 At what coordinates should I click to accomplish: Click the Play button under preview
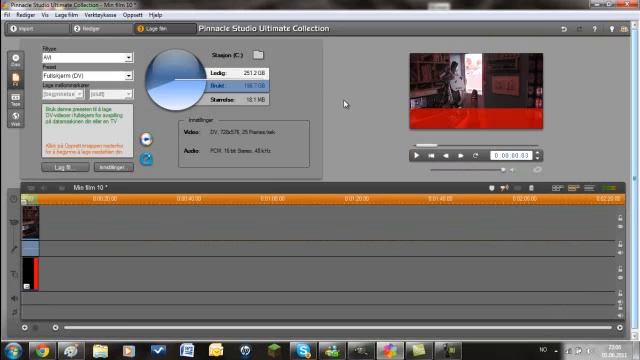pyautogui.click(x=416, y=156)
